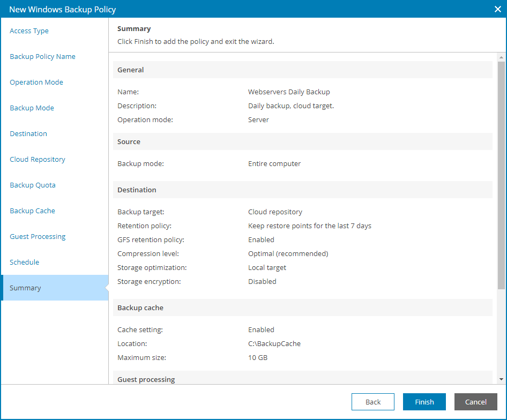Screen dimensions: 507x420
Task: Show the Backup Cache step
Action: click(x=33, y=211)
